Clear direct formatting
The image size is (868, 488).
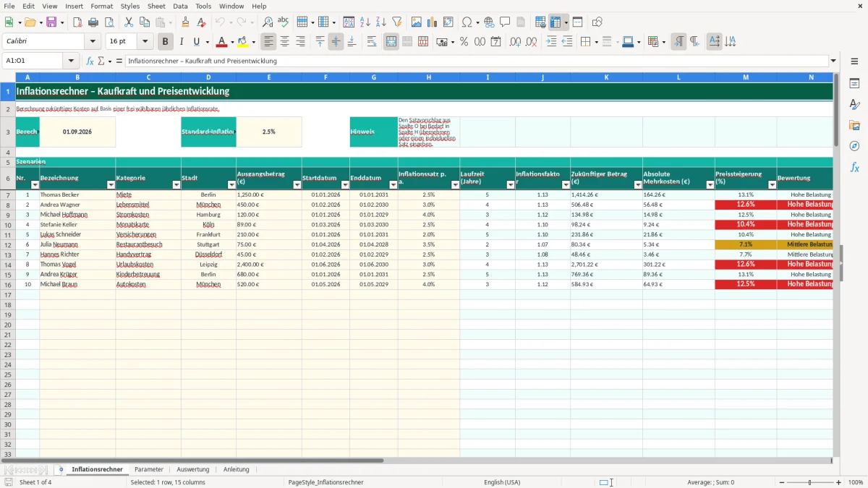[202, 22]
